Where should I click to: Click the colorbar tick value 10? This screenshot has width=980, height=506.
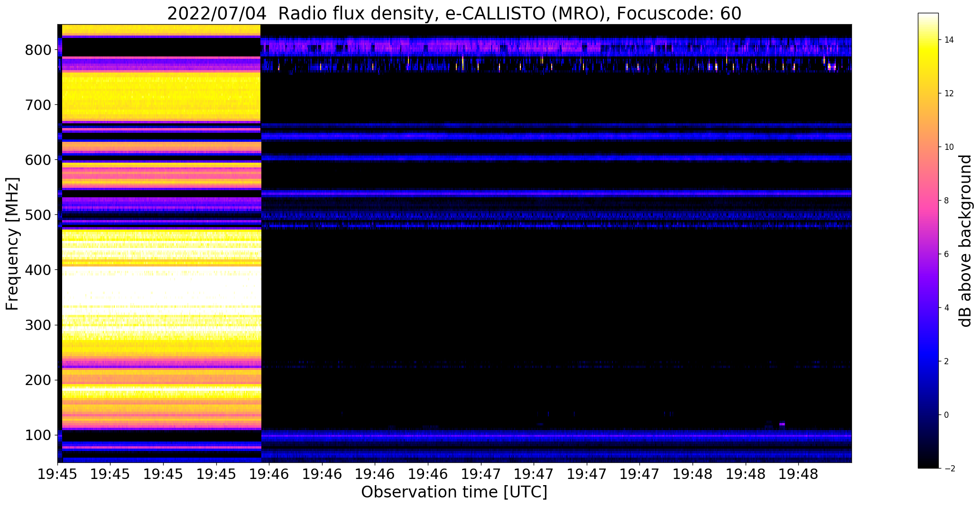(949, 147)
